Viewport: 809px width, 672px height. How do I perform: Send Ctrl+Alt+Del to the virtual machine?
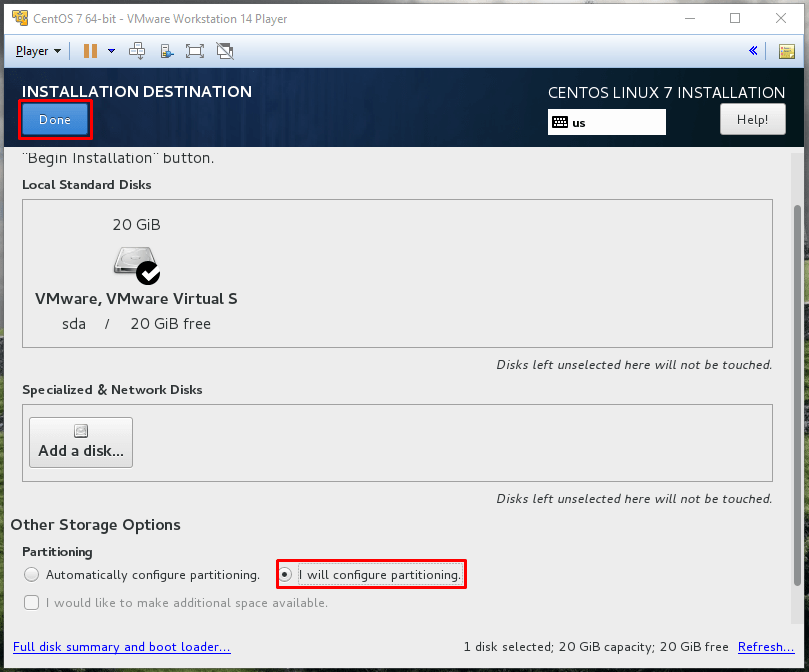pyautogui.click(x=137, y=51)
